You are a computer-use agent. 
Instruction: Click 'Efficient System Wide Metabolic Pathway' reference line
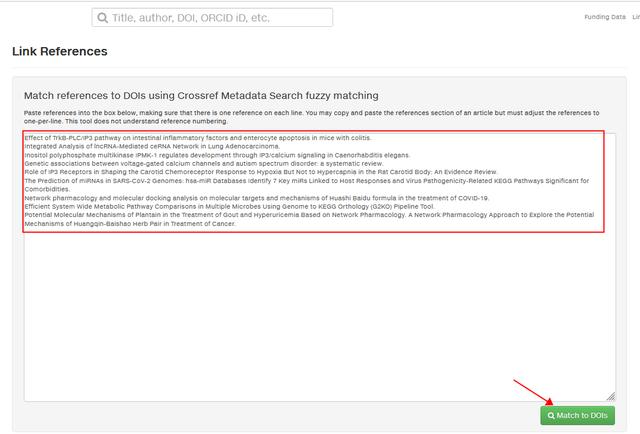[230, 207]
